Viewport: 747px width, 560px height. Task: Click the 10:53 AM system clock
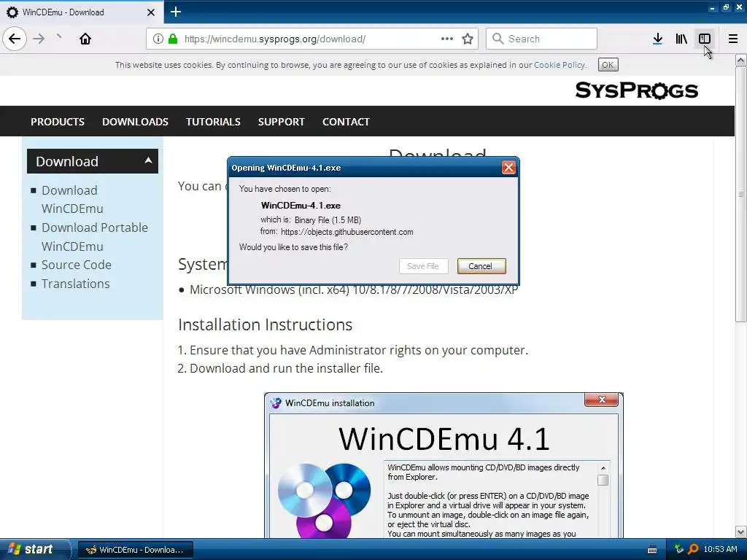tap(720, 550)
